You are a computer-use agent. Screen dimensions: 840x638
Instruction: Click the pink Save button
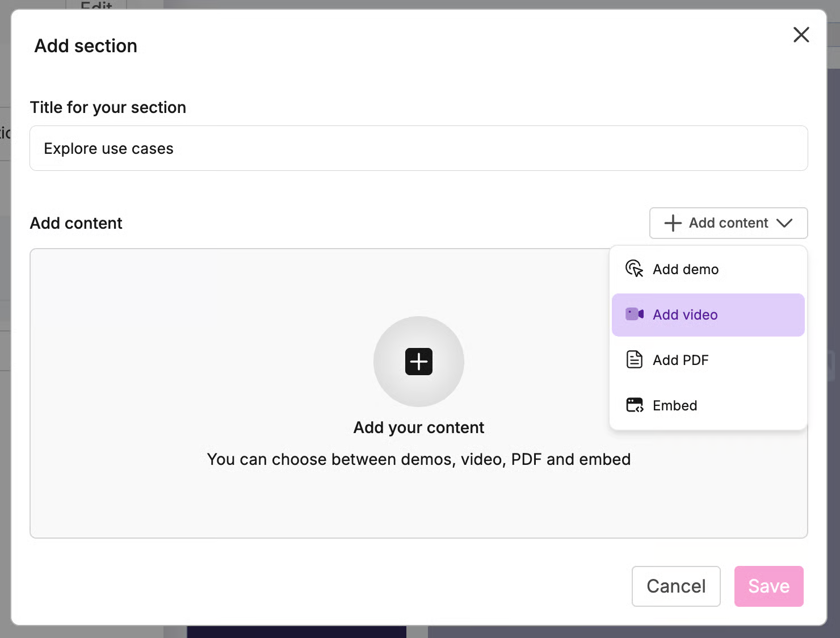(768, 586)
